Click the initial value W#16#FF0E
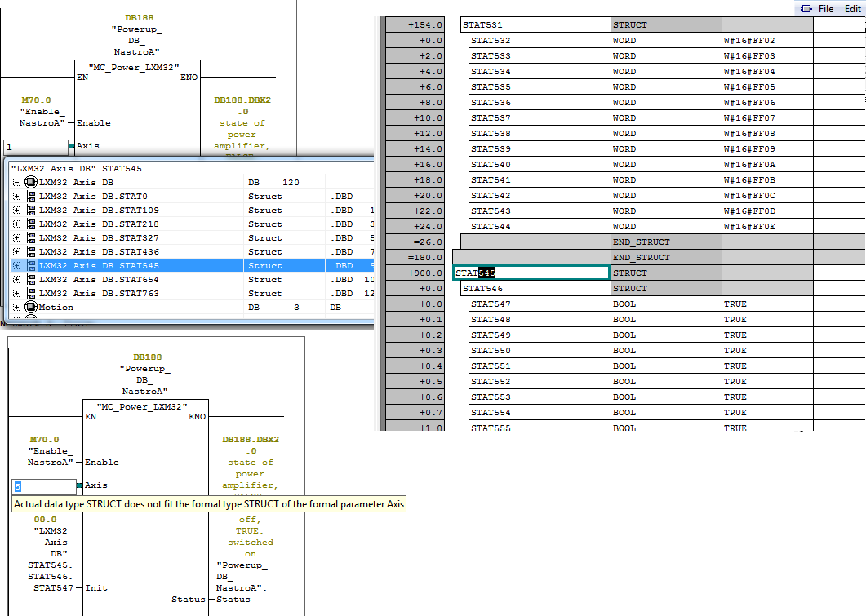The image size is (866, 616). click(767, 226)
